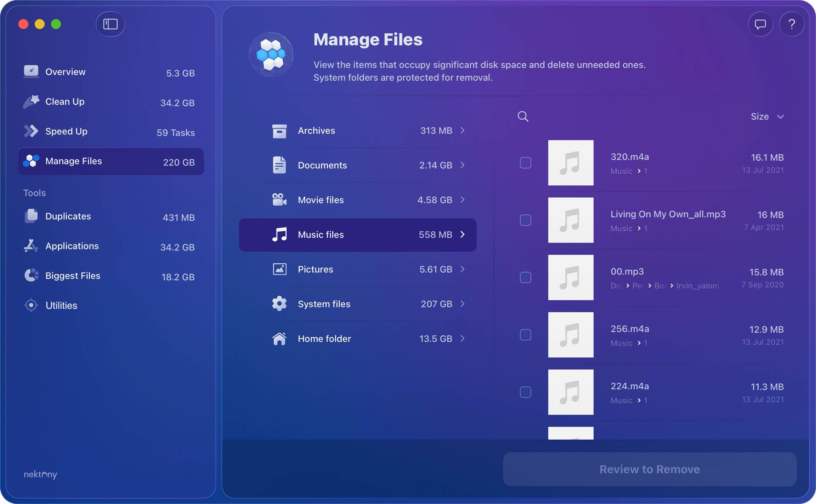Image resolution: width=816 pixels, height=504 pixels.
Task: Open Biggest Files tool
Action: [73, 275]
